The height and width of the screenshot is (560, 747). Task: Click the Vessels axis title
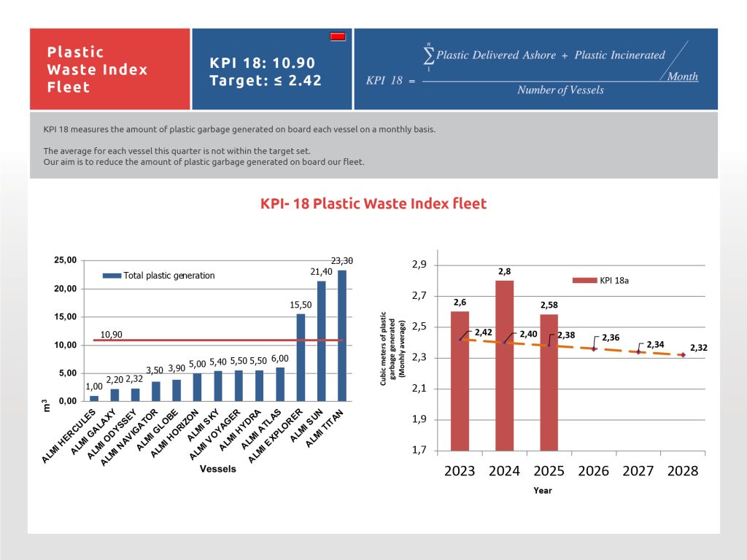coord(218,469)
